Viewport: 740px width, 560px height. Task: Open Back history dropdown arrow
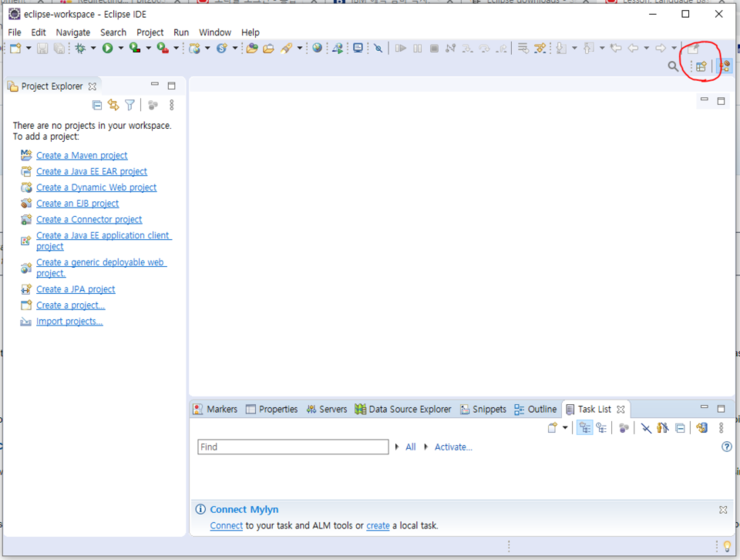coord(646,48)
